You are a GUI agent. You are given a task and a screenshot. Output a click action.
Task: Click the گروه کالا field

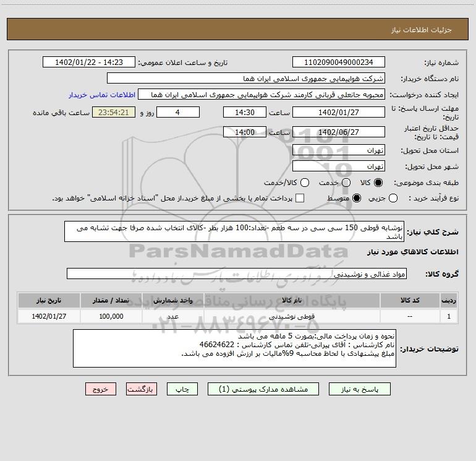[236, 274]
